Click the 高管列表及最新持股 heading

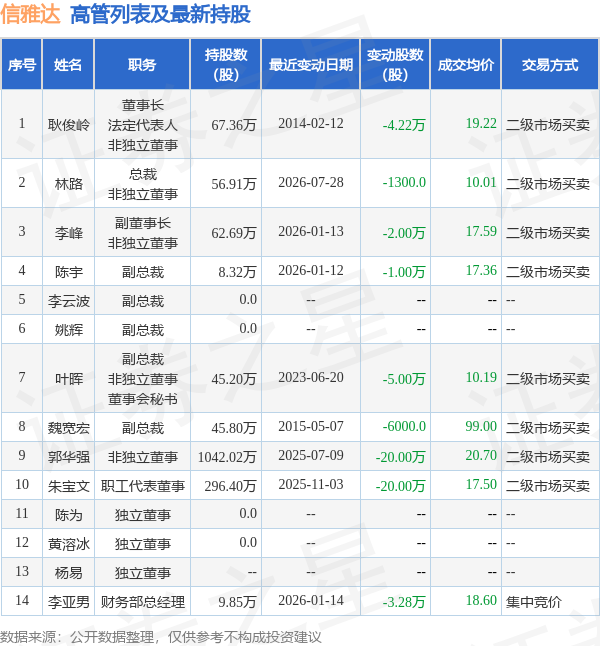point(160,14)
